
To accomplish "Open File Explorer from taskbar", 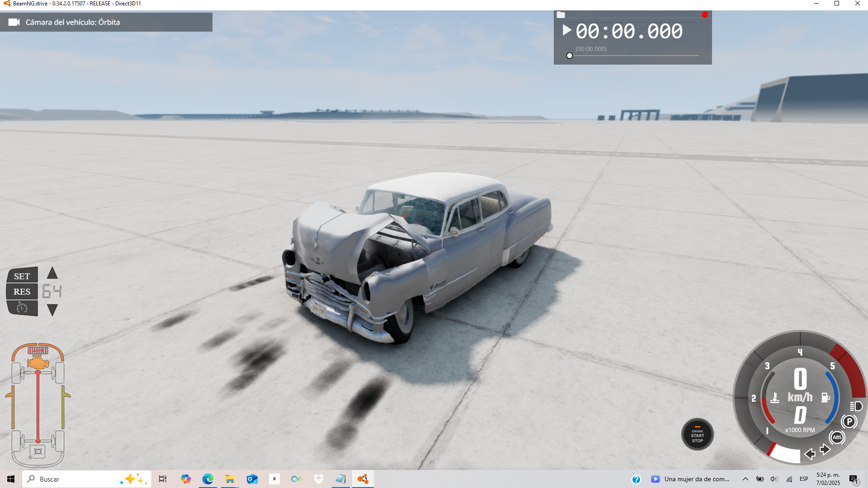I will 230,479.
